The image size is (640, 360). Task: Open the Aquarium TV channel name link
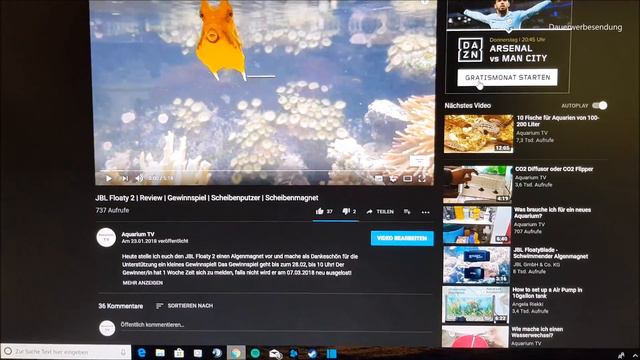click(138, 234)
